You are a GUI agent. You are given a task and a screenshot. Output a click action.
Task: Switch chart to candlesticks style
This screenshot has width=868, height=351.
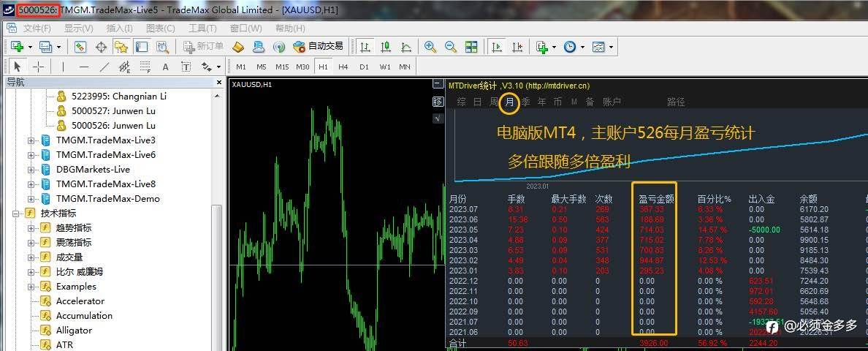point(386,47)
